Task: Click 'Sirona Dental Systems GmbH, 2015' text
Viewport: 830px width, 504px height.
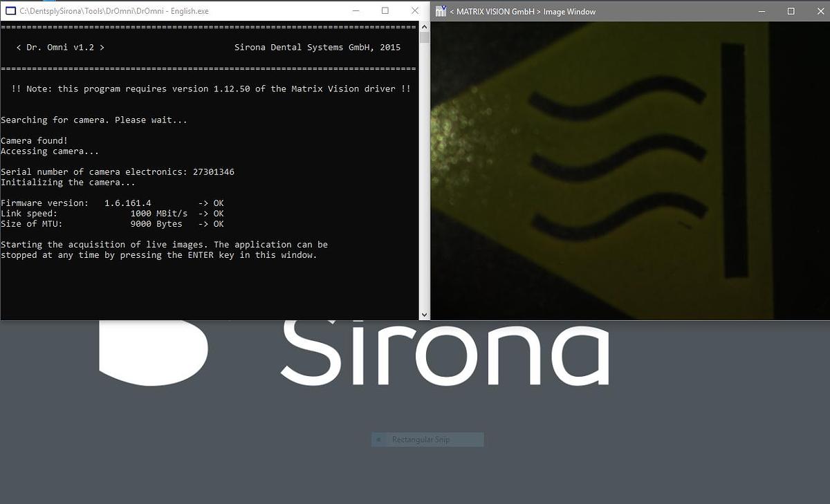Action: click(x=317, y=48)
